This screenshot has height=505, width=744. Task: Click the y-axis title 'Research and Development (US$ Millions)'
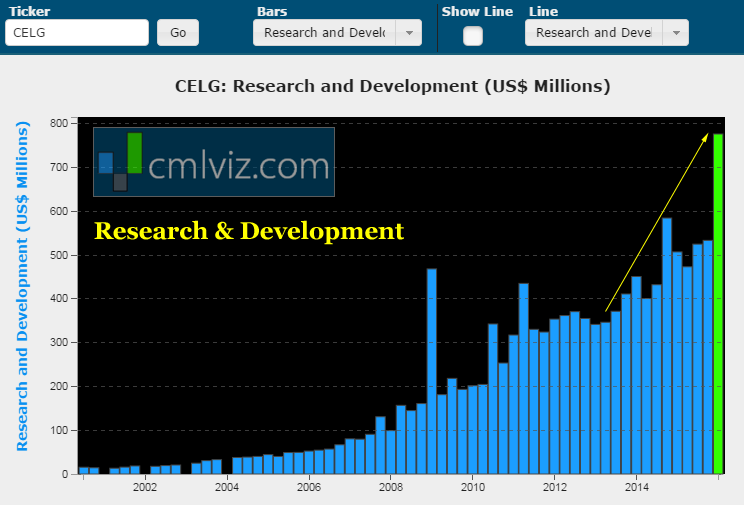point(22,286)
